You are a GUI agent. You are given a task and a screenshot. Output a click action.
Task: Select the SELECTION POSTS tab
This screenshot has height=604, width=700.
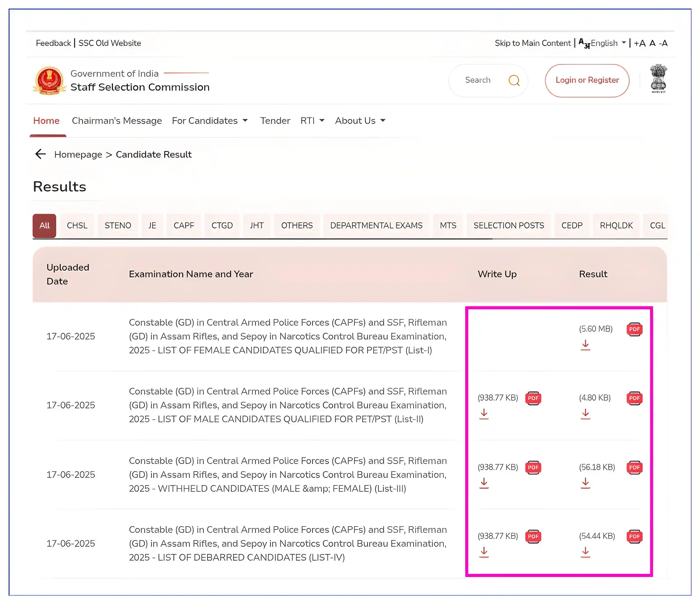click(509, 225)
